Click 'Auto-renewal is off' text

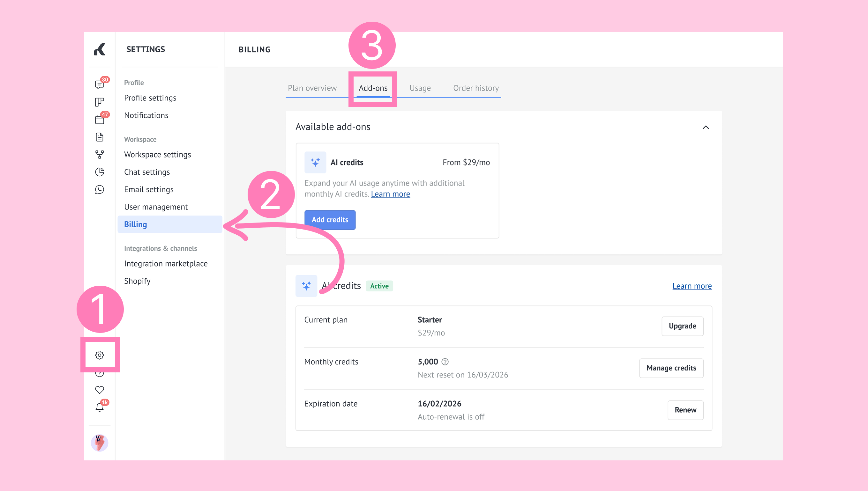pyautogui.click(x=451, y=417)
